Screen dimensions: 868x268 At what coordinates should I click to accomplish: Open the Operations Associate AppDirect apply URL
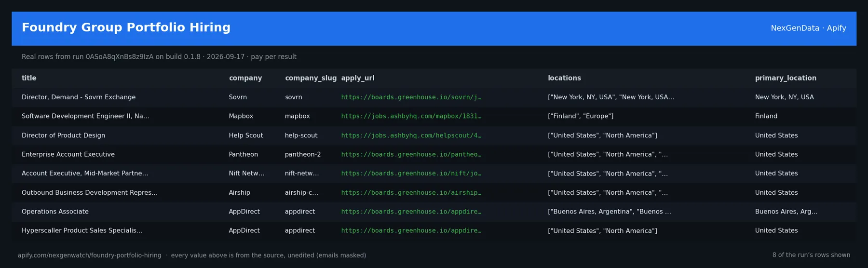click(411, 212)
